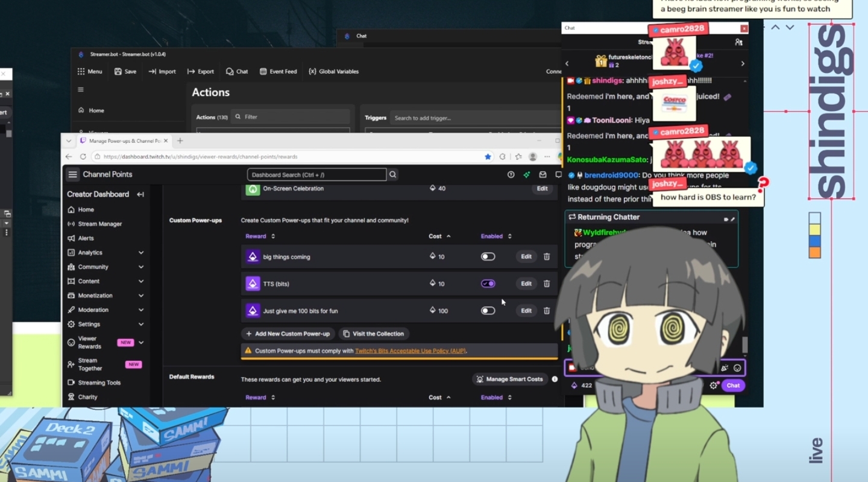The image size is (868, 482).
Task: Open a new browser tab
Action: pos(180,141)
